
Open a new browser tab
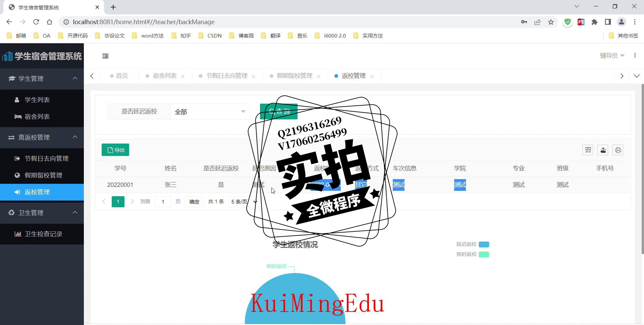coord(113,7)
